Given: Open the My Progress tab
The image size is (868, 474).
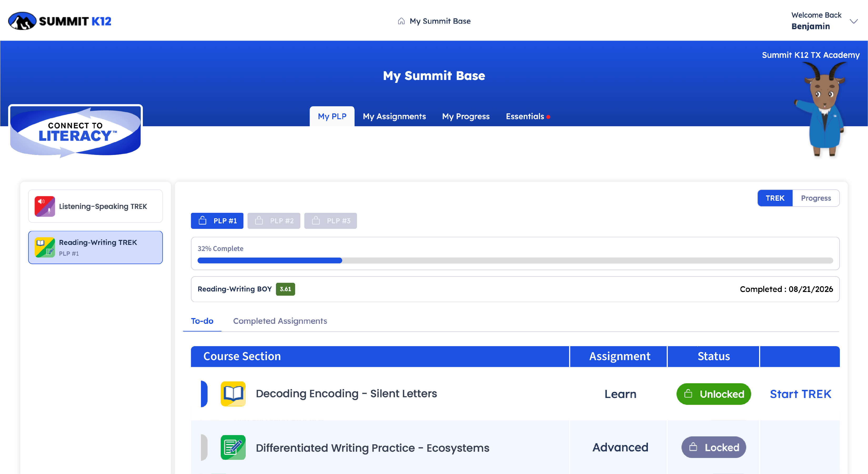Looking at the screenshot, I should pos(466,116).
